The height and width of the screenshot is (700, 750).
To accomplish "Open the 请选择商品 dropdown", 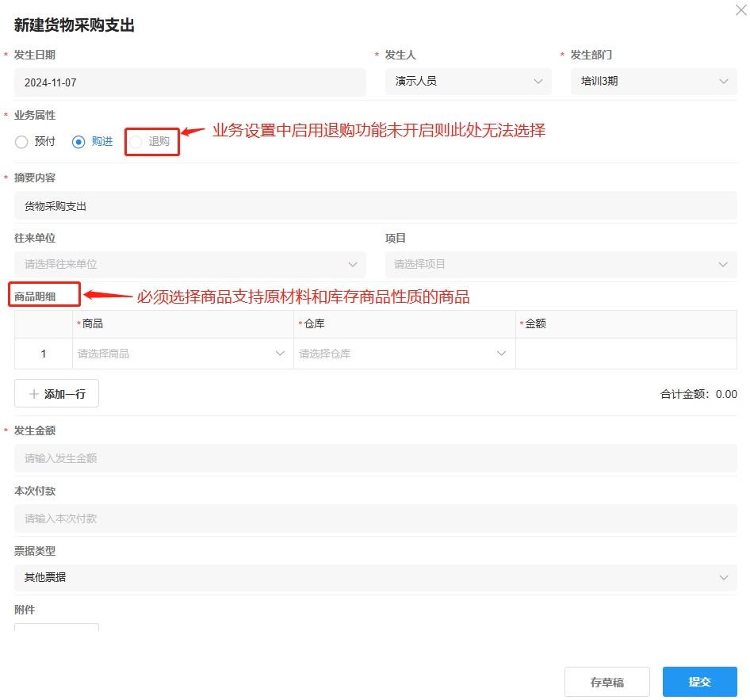I will [182, 354].
